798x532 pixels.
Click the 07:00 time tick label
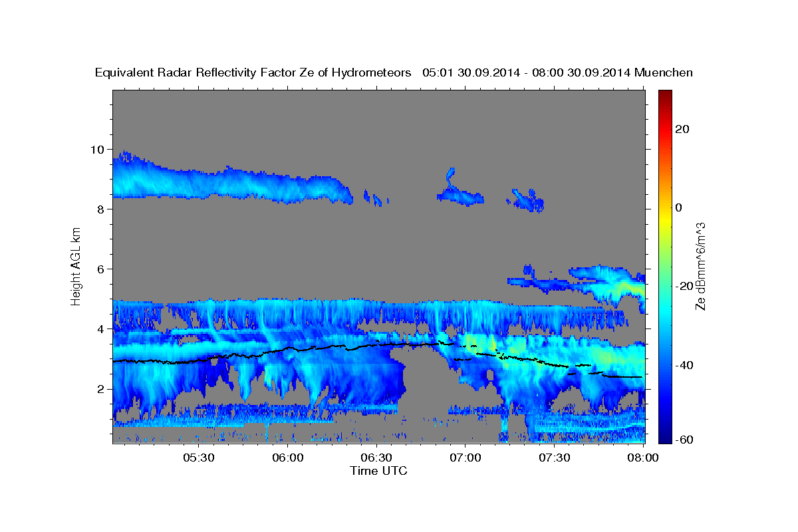465,458
